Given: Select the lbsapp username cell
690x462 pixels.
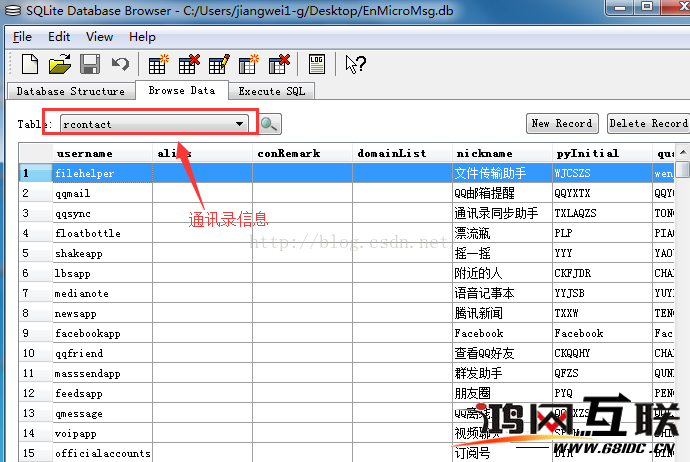Looking at the screenshot, I should coord(103,273).
